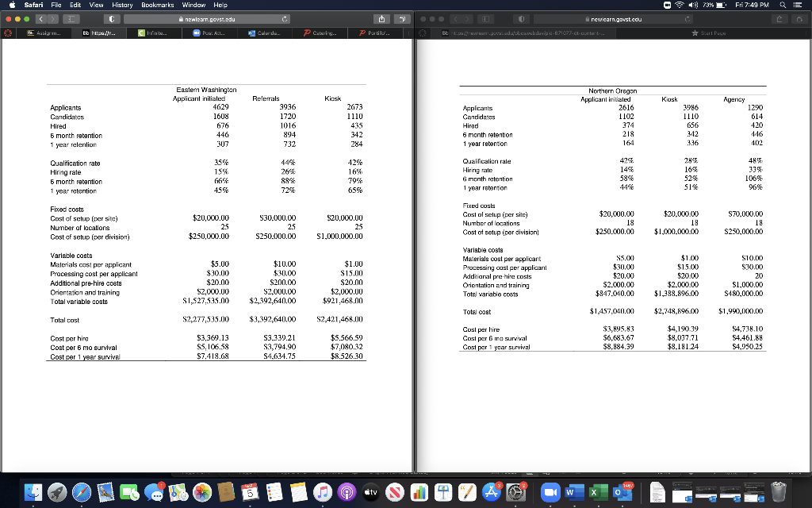Launch the Podcasts app from the Dock
This screenshot has width=812, height=508.
[345, 494]
